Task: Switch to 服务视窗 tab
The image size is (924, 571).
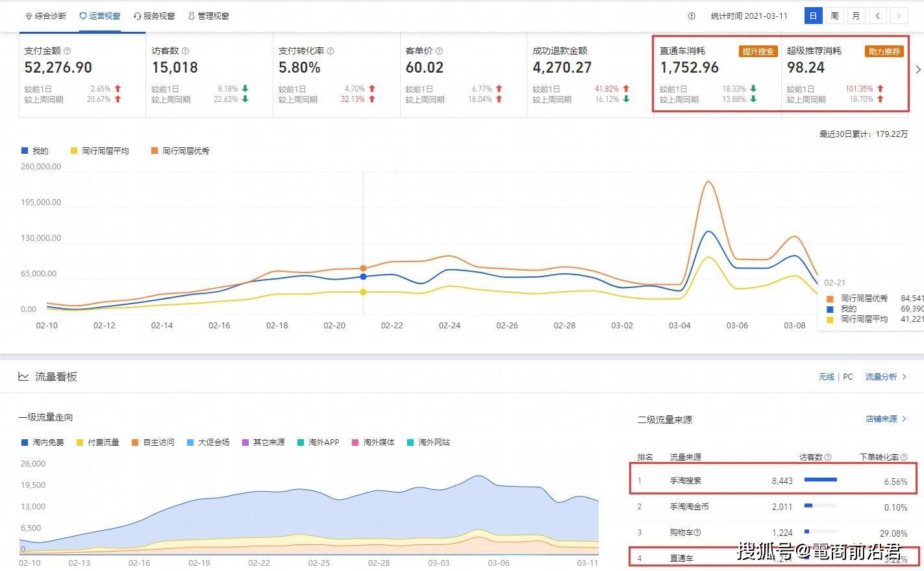Action: coord(154,16)
